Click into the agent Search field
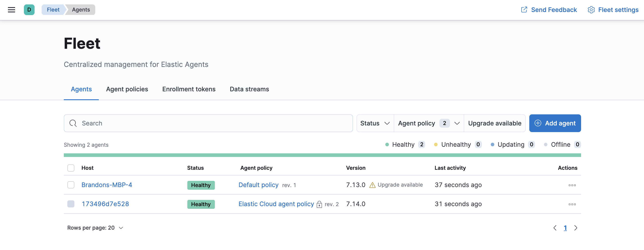The width and height of the screenshot is (644, 250). [208, 123]
